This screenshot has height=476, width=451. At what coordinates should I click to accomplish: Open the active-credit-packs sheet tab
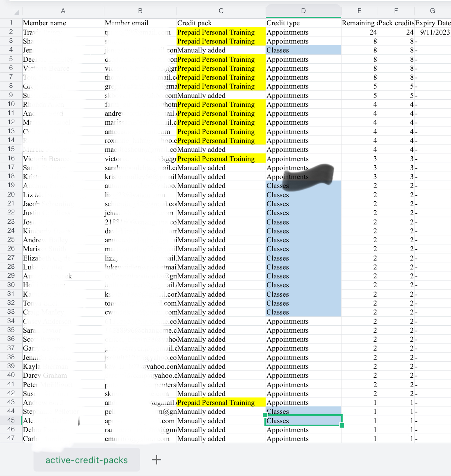pos(86,460)
